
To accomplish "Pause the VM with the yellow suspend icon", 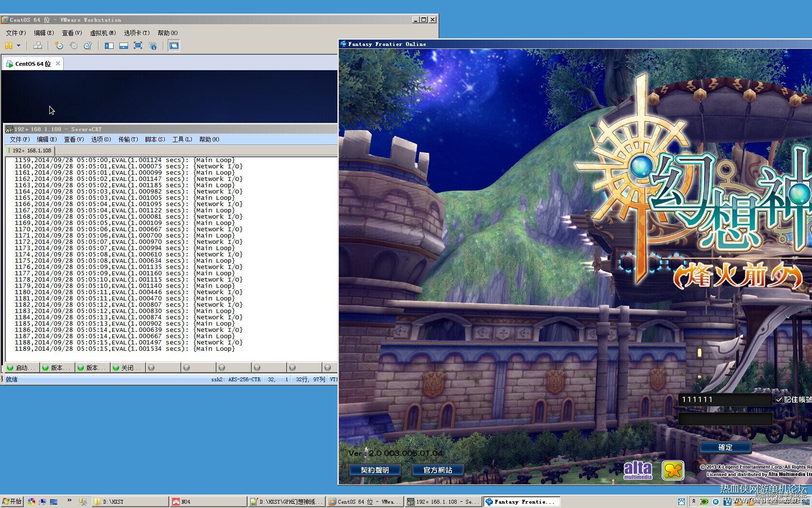I will point(9,45).
